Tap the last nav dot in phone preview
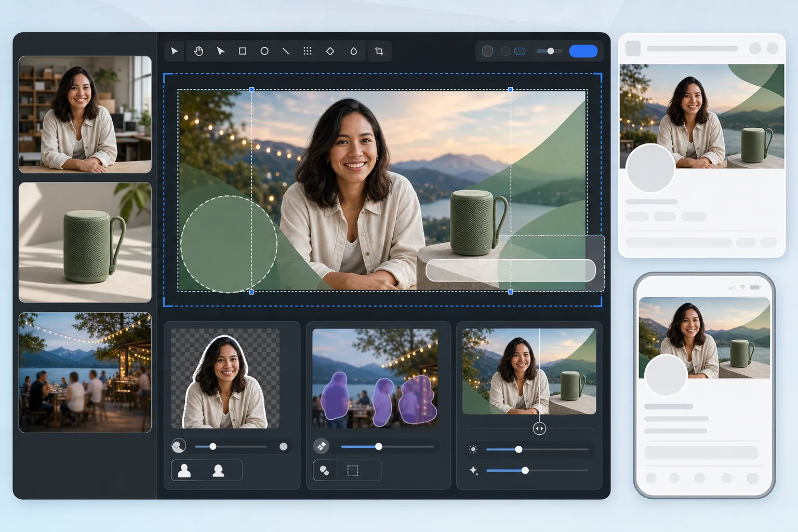 (752, 477)
